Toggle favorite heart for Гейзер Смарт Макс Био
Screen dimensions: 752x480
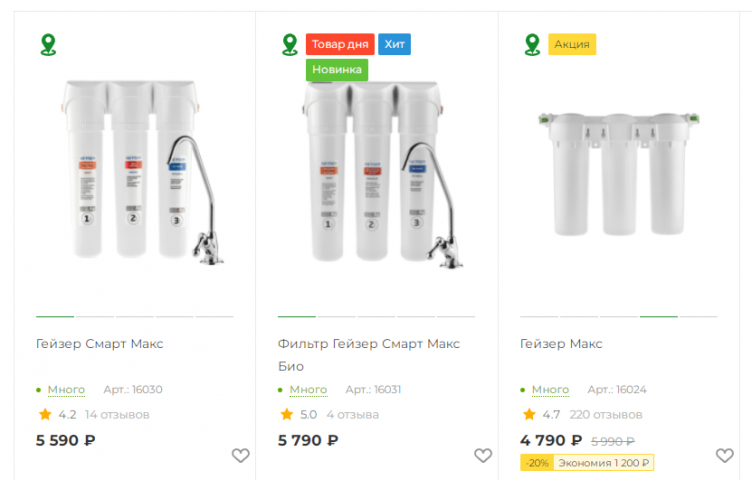pyautogui.click(x=482, y=456)
